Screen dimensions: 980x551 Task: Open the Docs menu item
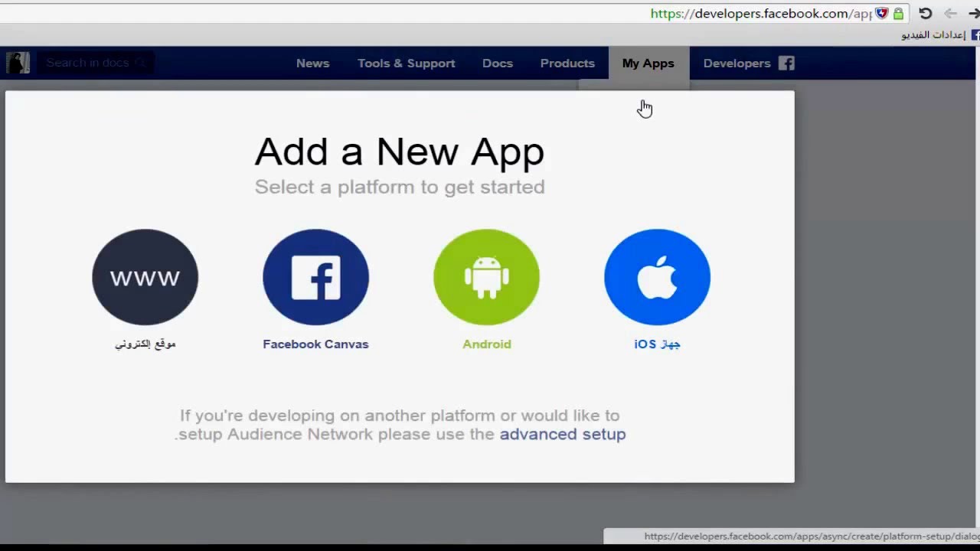point(498,64)
